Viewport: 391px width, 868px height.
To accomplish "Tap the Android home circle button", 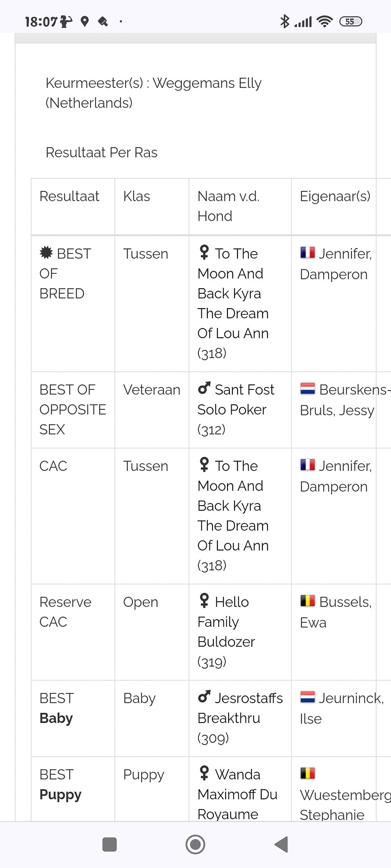I will (x=195, y=844).
